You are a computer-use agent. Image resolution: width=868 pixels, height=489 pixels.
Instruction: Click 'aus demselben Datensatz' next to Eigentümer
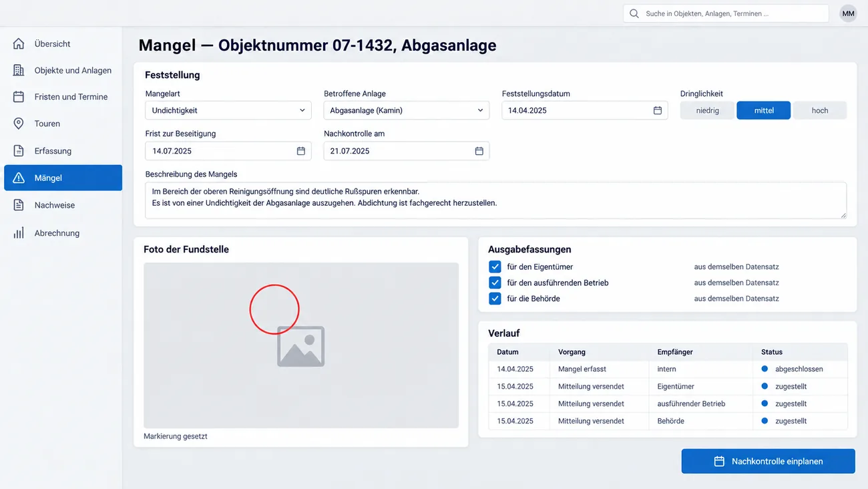coord(736,267)
